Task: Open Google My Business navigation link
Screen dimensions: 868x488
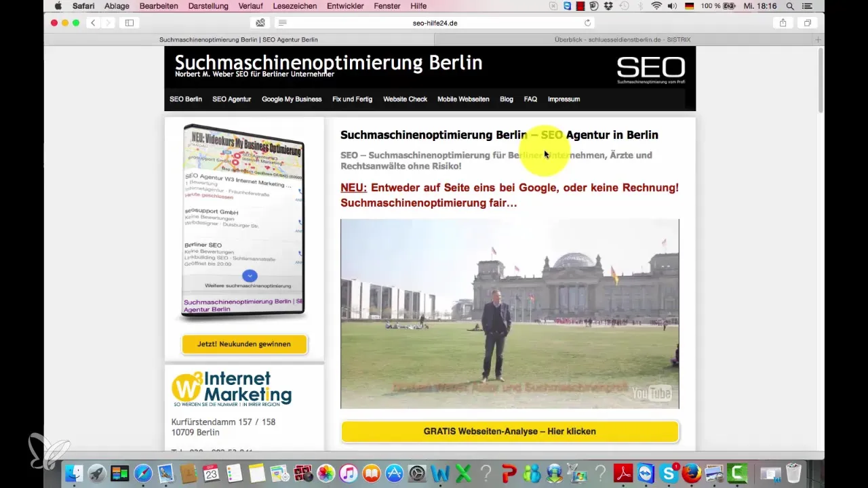Action: click(292, 99)
